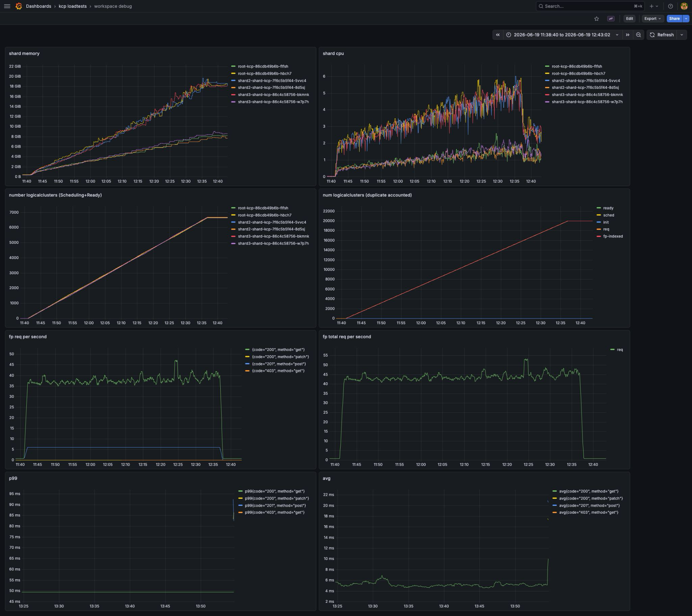Open the plus New menu dropdown
This screenshot has height=616, width=692.
click(x=653, y=6)
